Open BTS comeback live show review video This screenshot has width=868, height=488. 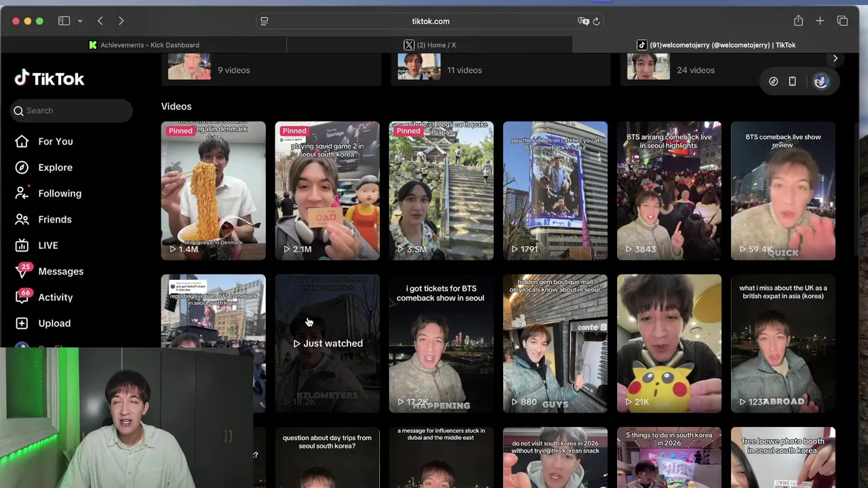pyautogui.click(x=783, y=190)
